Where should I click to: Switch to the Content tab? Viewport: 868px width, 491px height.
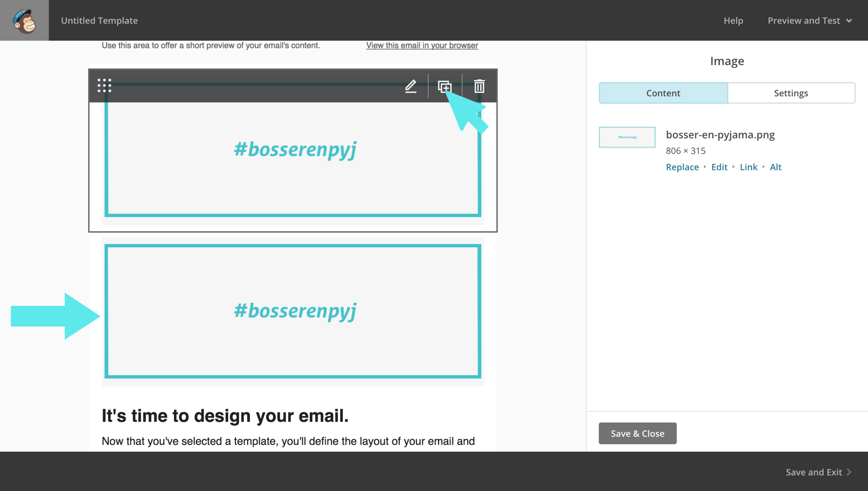[x=663, y=93]
